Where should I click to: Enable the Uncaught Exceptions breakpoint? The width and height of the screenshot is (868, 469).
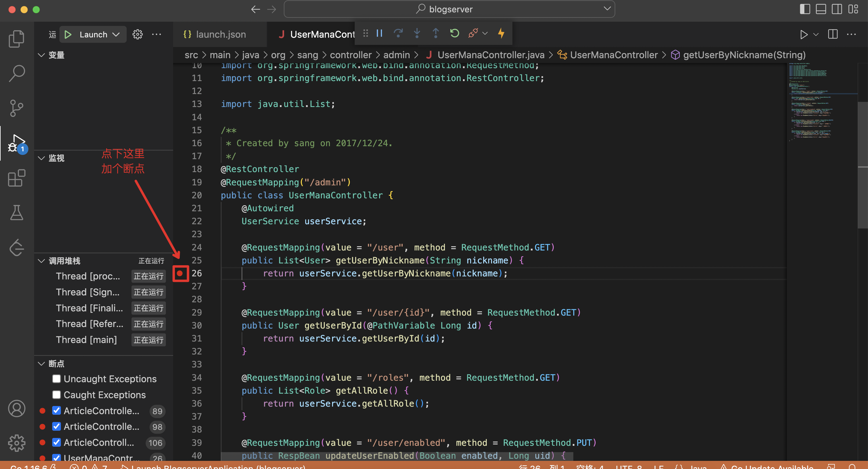coord(56,379)
